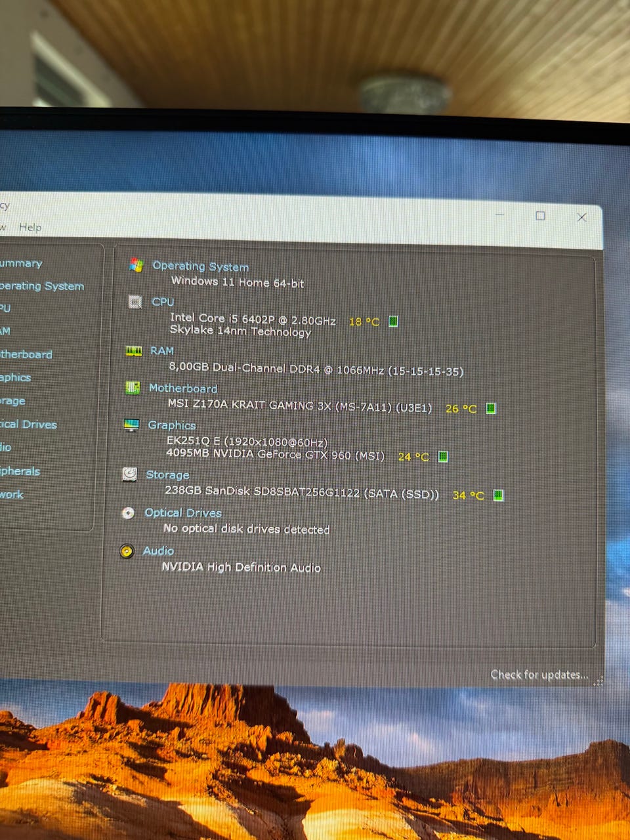The image size is (630, 840).
Task: Click the 26 °C motherboard temperature value
Action: point(461,408)
